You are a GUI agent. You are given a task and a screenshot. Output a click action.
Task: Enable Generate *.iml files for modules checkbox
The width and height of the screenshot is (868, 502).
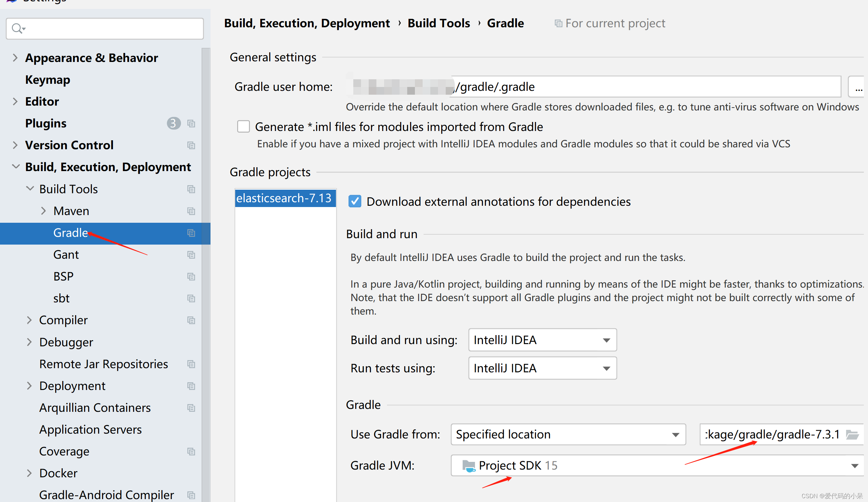(x=244, y=127)
